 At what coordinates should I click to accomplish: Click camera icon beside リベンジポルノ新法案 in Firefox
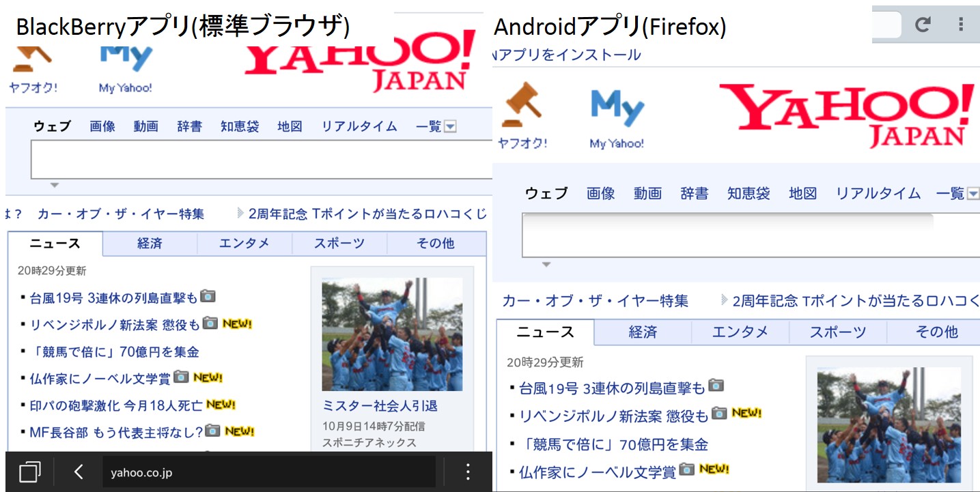click(x=719, y=413)
